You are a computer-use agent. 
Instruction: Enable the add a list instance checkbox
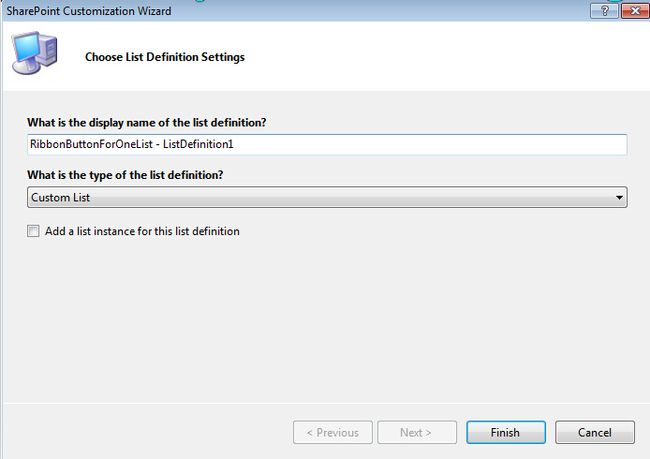click(x=33, y=231)
